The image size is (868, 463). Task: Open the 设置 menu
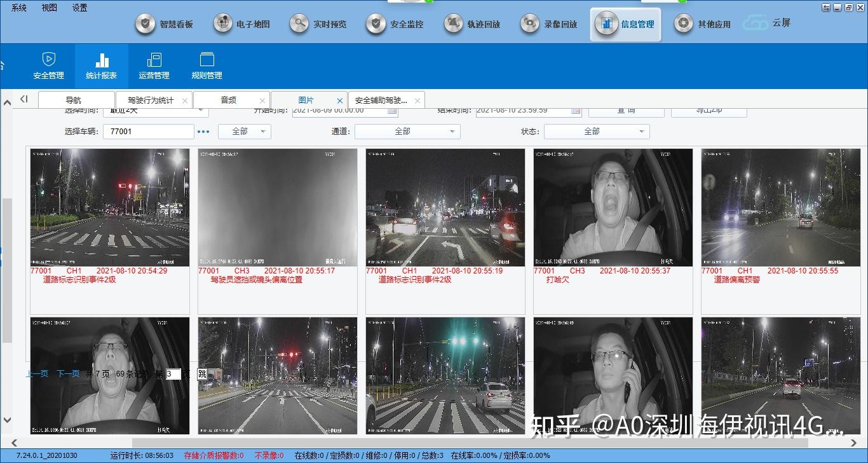point(79,8)
